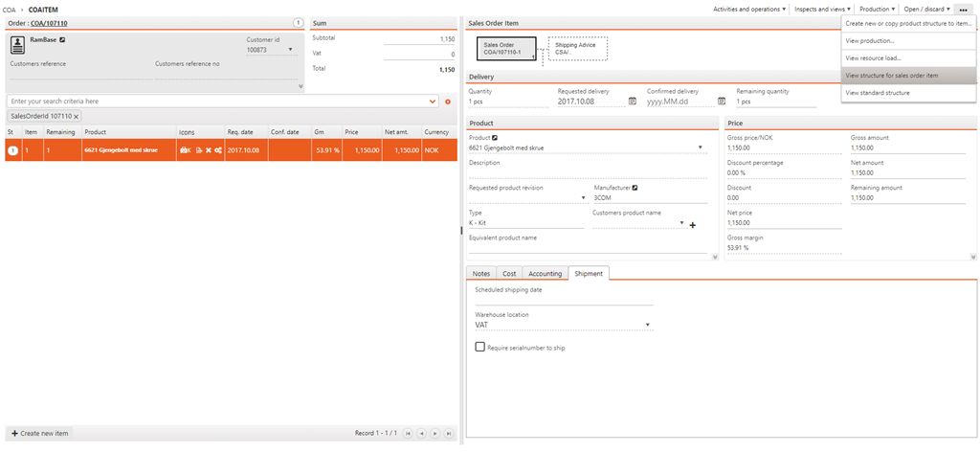This screenshot has width=980, height=453.
Task: Choose View resource load menu entry
Action: tap(873, 58)
